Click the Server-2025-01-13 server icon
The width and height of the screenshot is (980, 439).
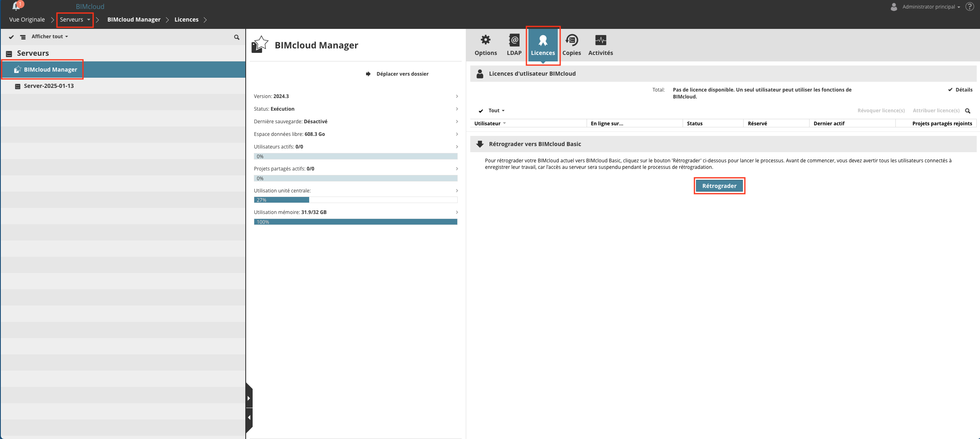point(17,86)
